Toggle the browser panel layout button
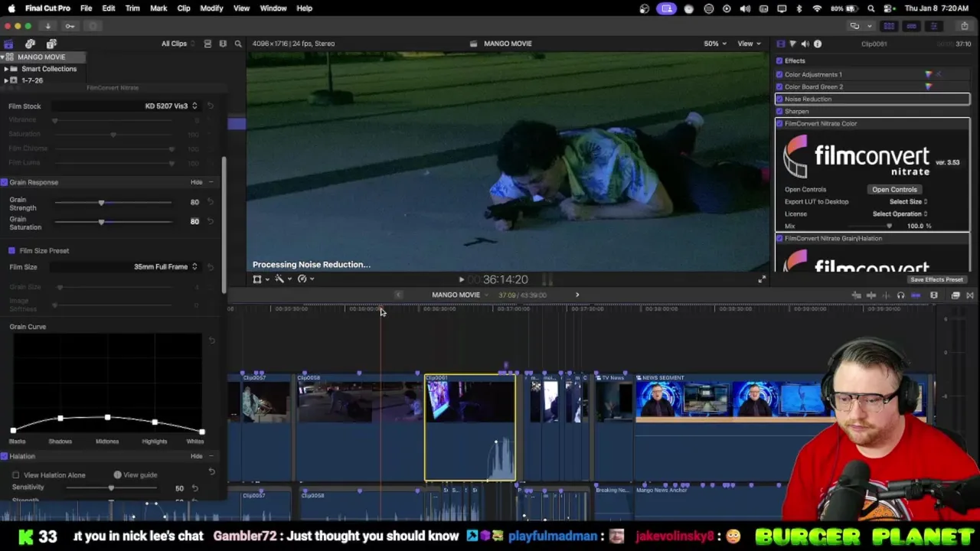Screen dimensions: 980x551 coord(889,26)
